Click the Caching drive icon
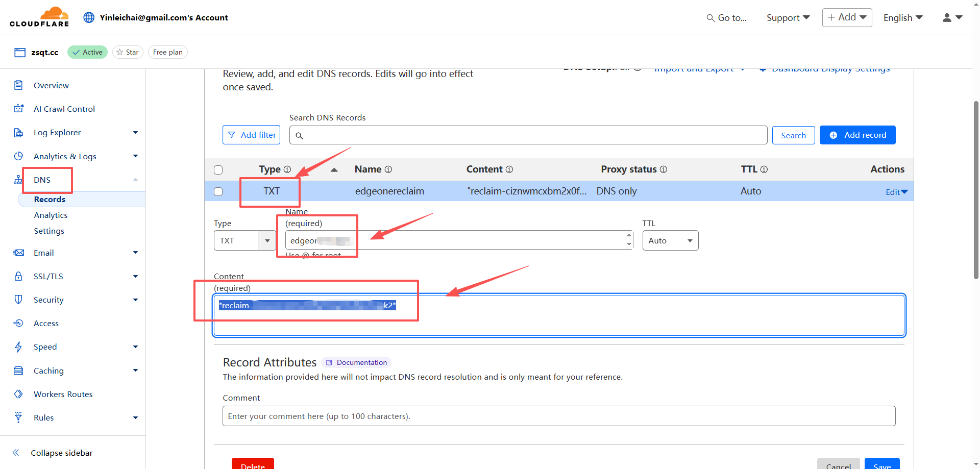This screenshot has width=980, height=469. (18, 371)
